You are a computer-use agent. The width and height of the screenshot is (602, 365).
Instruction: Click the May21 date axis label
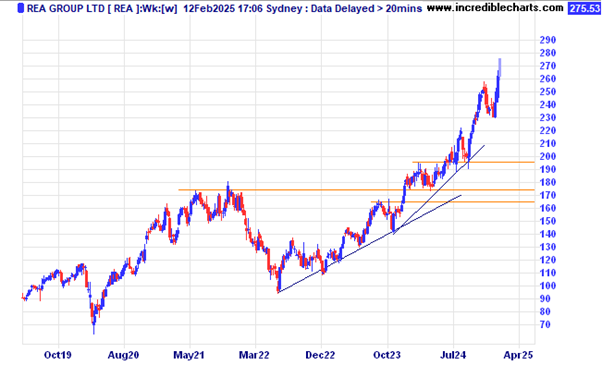pyautogui.click(x=189, y=355)
